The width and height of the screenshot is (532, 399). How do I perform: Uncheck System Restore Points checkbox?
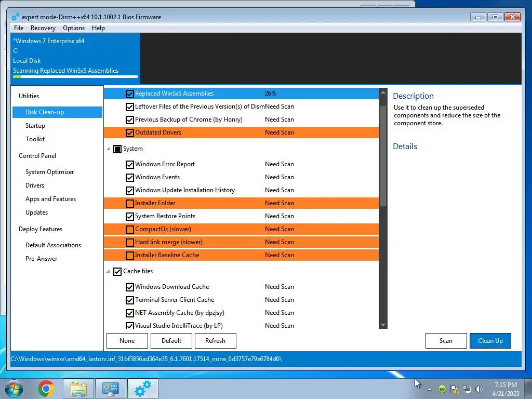coord(129,216)
